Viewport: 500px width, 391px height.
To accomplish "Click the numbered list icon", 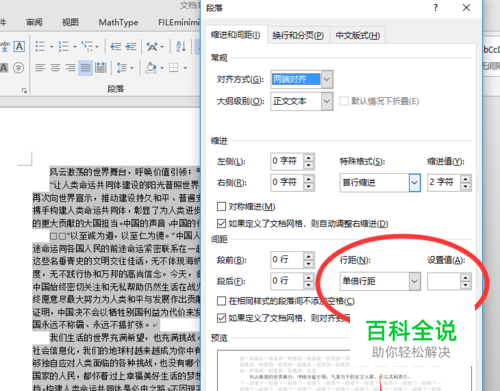I will tap(63, 46).
